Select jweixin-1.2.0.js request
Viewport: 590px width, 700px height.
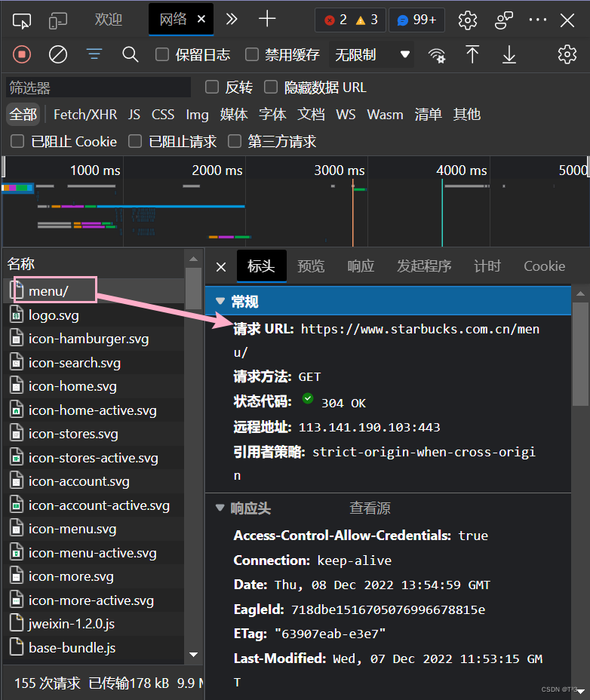click(94, 623)
